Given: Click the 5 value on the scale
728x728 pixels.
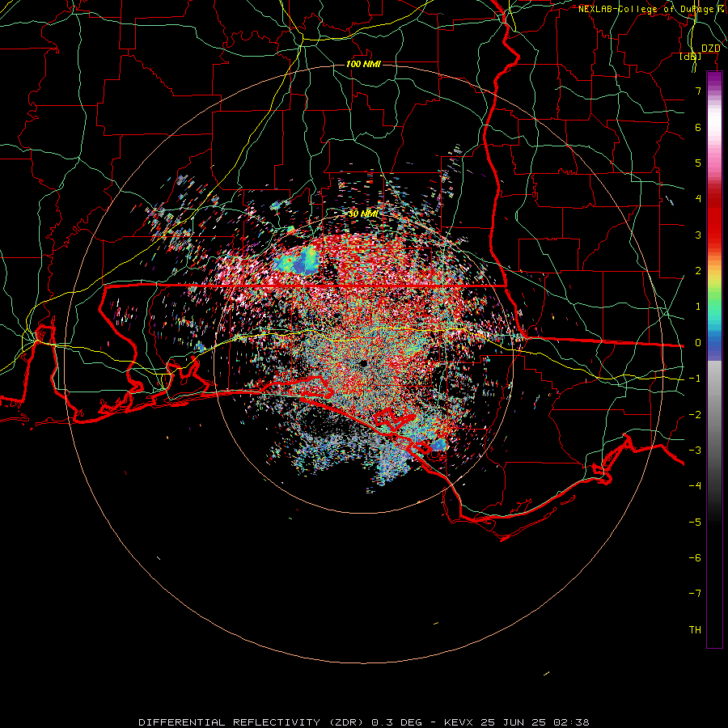Looking at the screenshot, I should coord(698,163).
